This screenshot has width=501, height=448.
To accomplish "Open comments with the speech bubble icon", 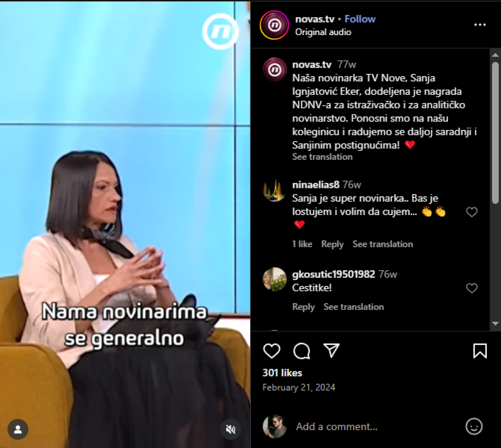I will pos(301,351).
